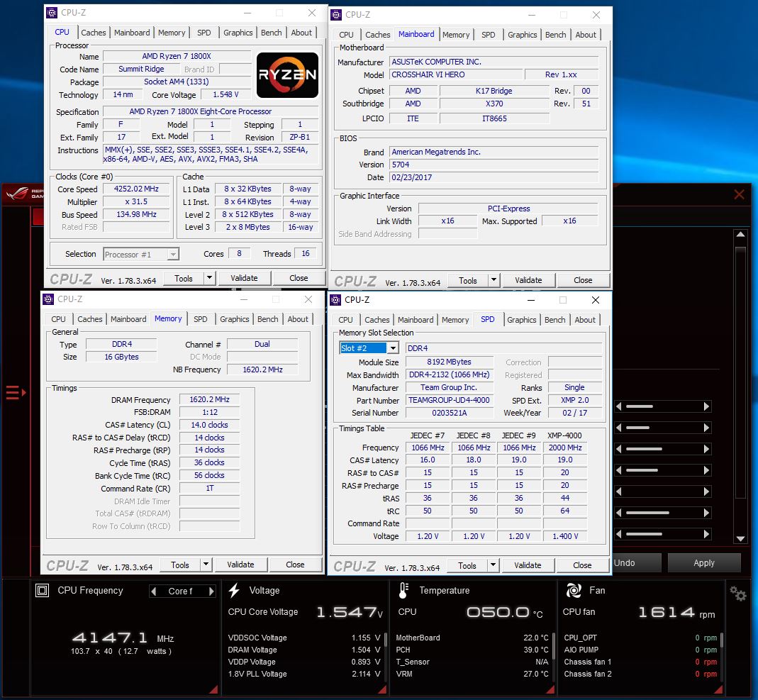Switch to the SPD tab in the Memory window

click(200, 319)
